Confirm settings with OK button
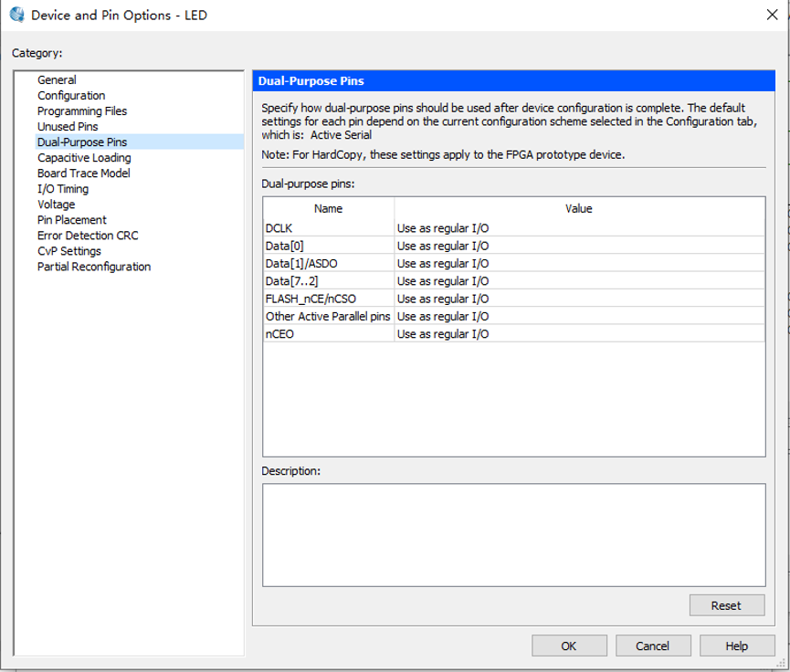Image resolution: width=790 pixels, height=672 pixels. [569, 646]
